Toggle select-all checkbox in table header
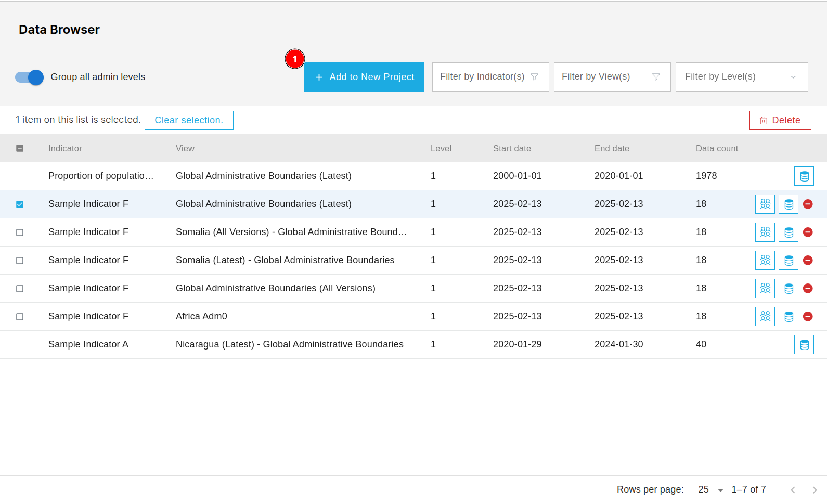 20,148
